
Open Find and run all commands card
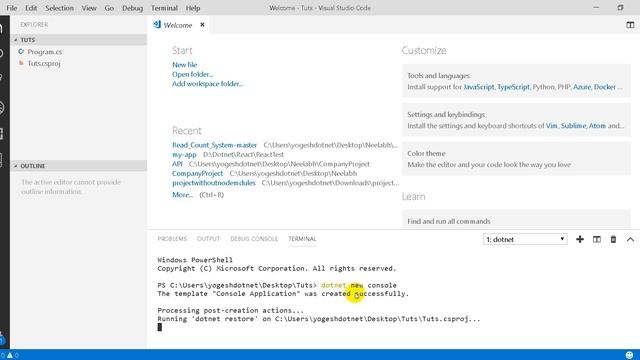point(516,220)
